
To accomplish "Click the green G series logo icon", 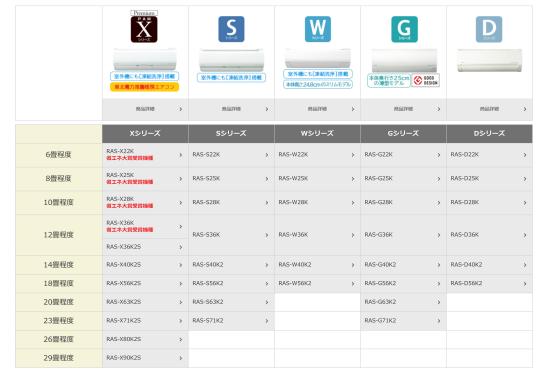I will tap(404, 29).
